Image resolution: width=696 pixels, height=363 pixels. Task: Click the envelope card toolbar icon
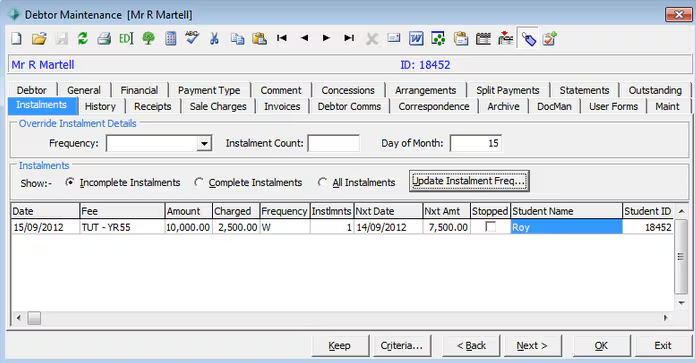point(394,38)
